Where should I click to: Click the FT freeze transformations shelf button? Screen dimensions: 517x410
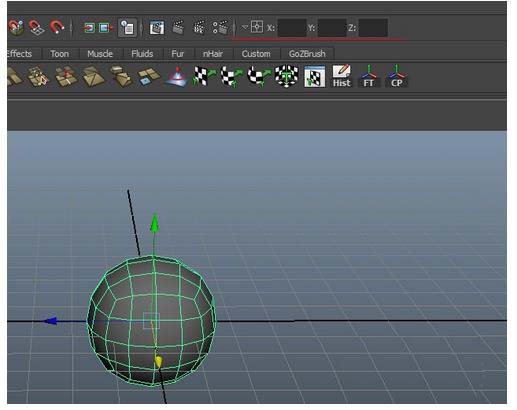(x=369, y=77)
